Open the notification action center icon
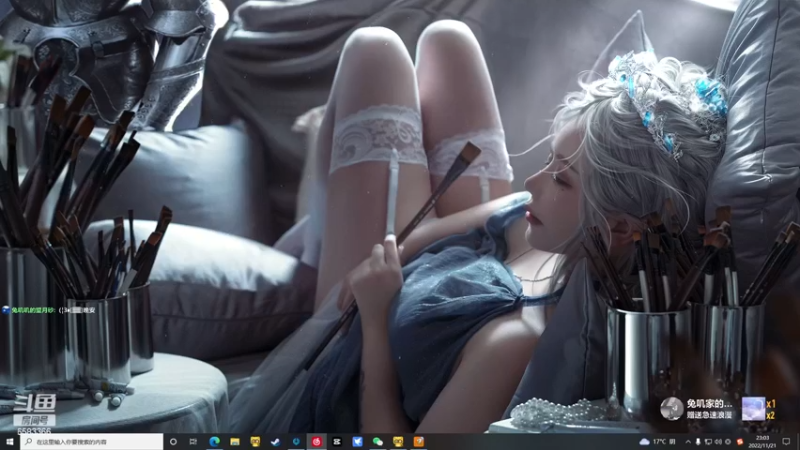 786,442
